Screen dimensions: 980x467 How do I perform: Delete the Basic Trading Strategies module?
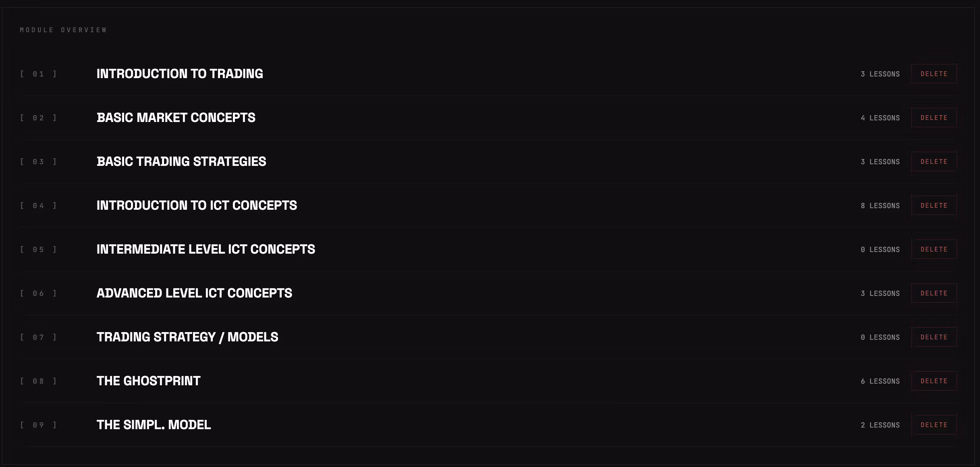coord(934,161)
